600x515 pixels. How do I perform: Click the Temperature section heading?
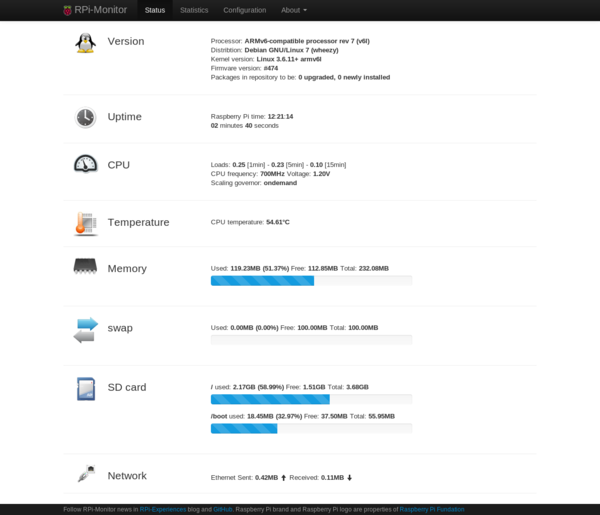(x=138, y=222)
